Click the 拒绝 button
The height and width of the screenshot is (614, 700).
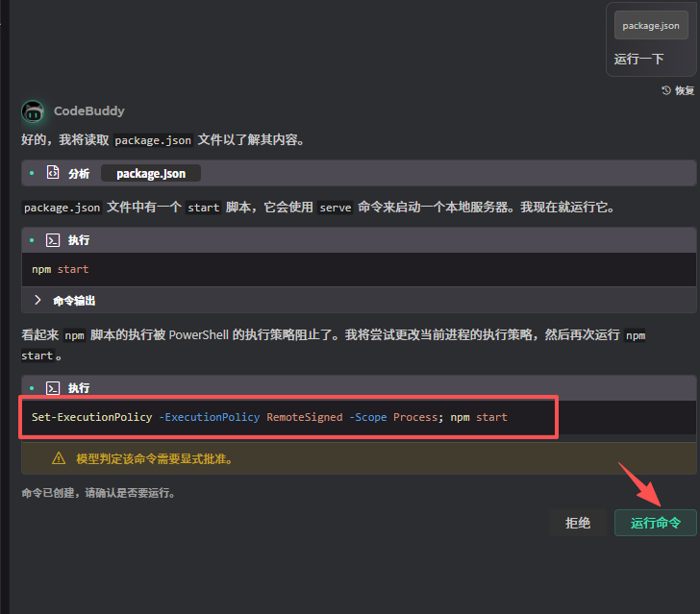coord(578,523)
